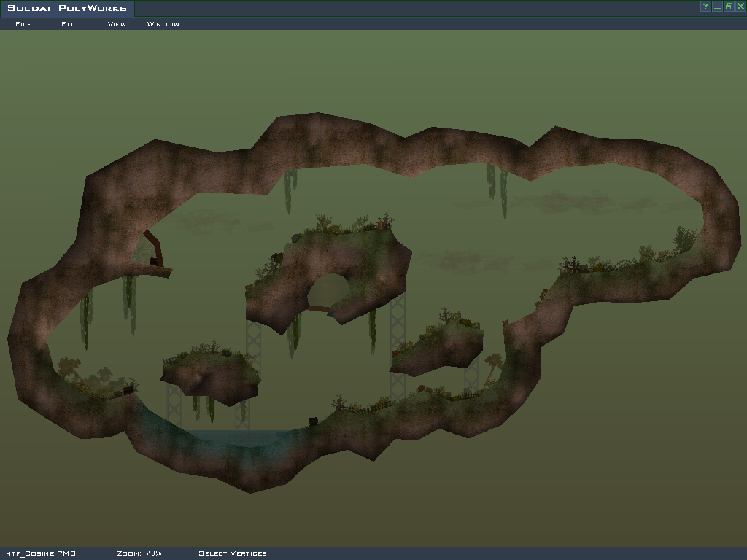Close PolyWorks with the X icon
The height and width of the screenshot is (560, 747).
[740, 7]
